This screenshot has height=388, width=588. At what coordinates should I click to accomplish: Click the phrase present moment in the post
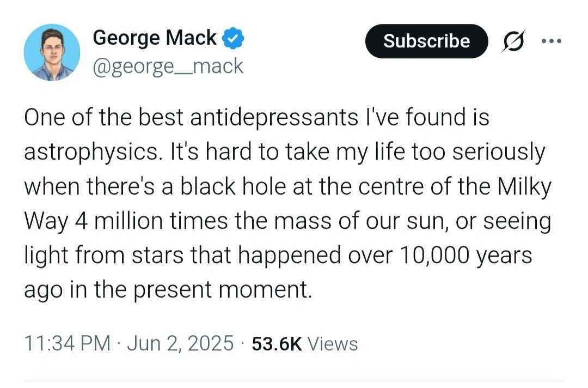tap(222, 290)
